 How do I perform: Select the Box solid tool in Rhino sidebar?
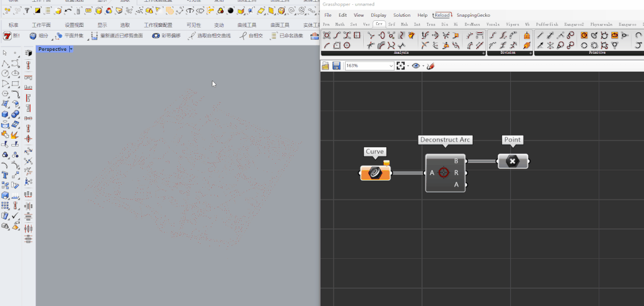click(5, 114)
